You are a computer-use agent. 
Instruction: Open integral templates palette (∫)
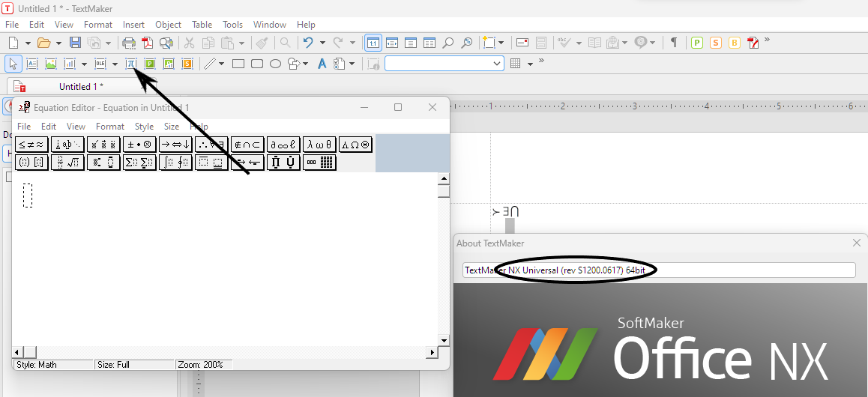[x=176, y=163]
